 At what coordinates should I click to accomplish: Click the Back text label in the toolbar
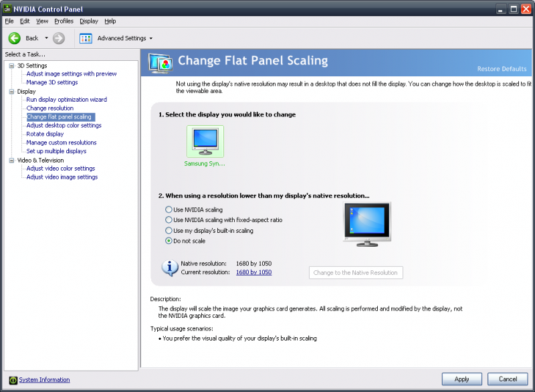point(32,38)
